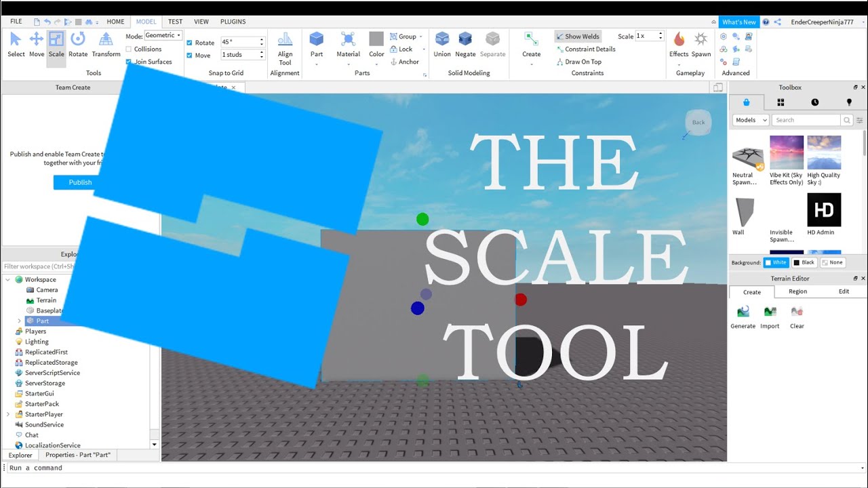Screen dimensions: 868x488
Task: Adjust the Scale 1x stepper
Action: coord(660,36)
